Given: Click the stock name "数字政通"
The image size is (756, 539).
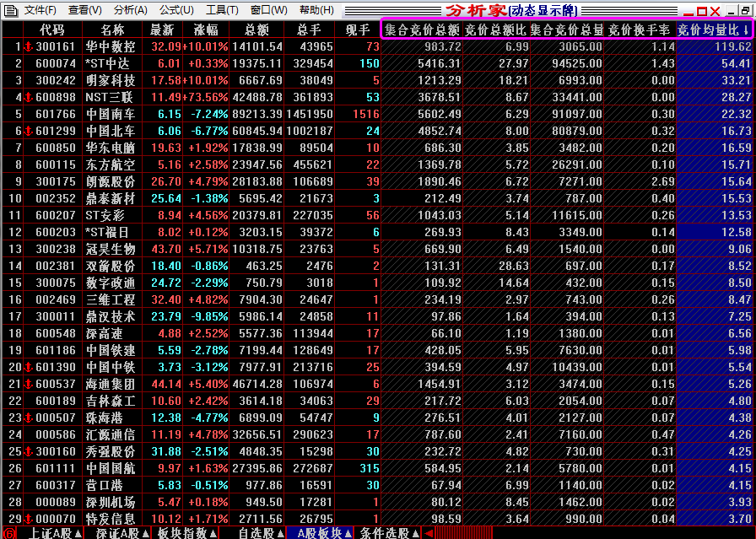Looking at the screenshot, I should pyautogui.click(x=111, y=283).
